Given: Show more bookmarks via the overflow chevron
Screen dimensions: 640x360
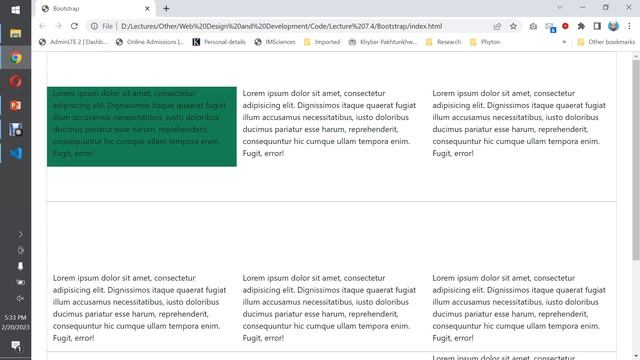Looking at the screenshot, I should coord(564,42).
